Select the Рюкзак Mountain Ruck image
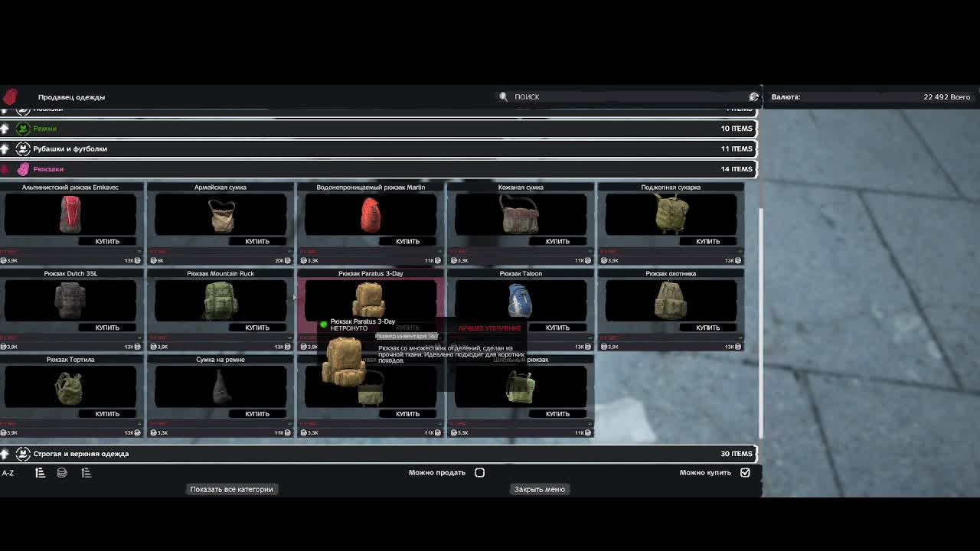980x551 pixels. [220, 300]
